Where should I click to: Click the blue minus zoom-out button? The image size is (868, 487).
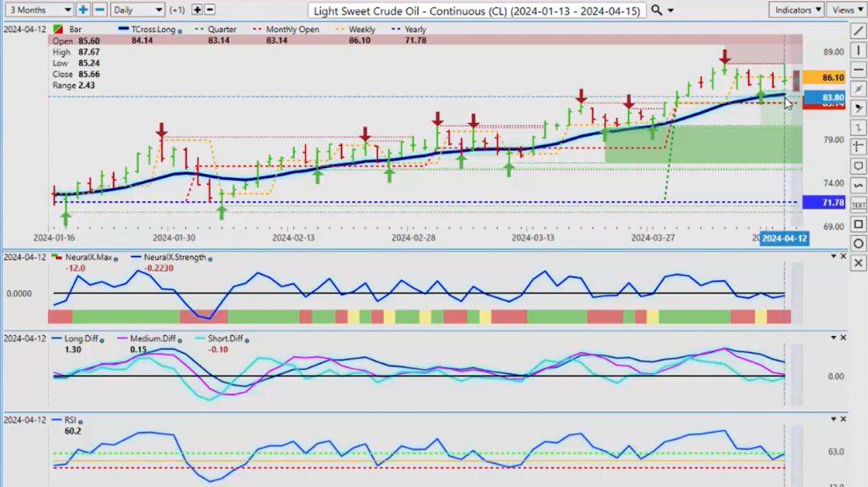coord(100,10)
